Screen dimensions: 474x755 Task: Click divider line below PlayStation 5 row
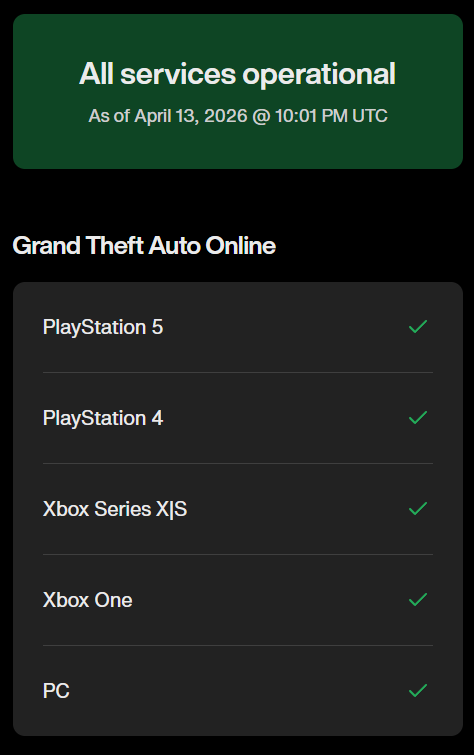pos(238,372)
